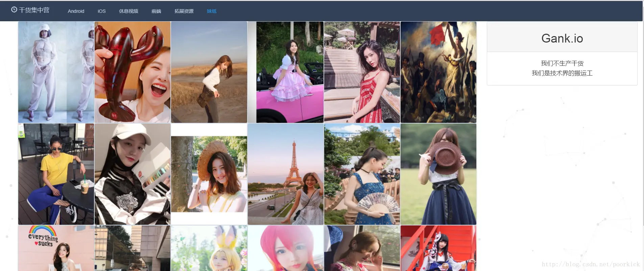Open the iOS menu item
Screen dimensions: 644x271
102,11
